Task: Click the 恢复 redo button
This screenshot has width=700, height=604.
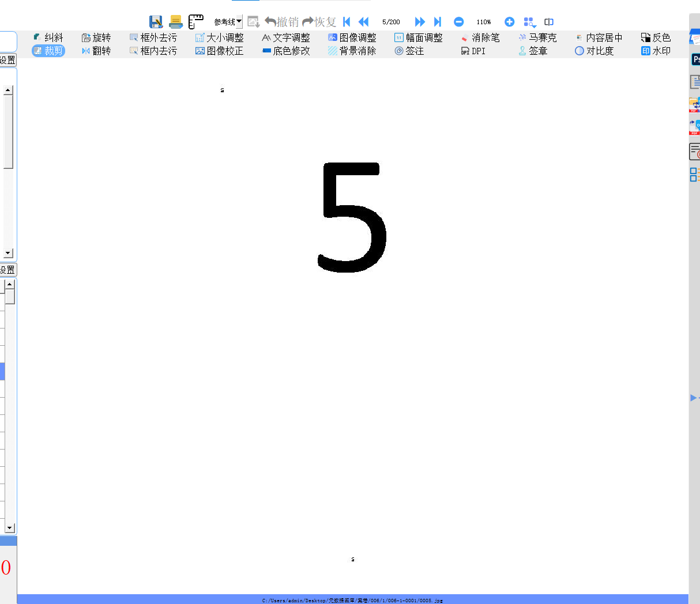Action: coord(319,22)
